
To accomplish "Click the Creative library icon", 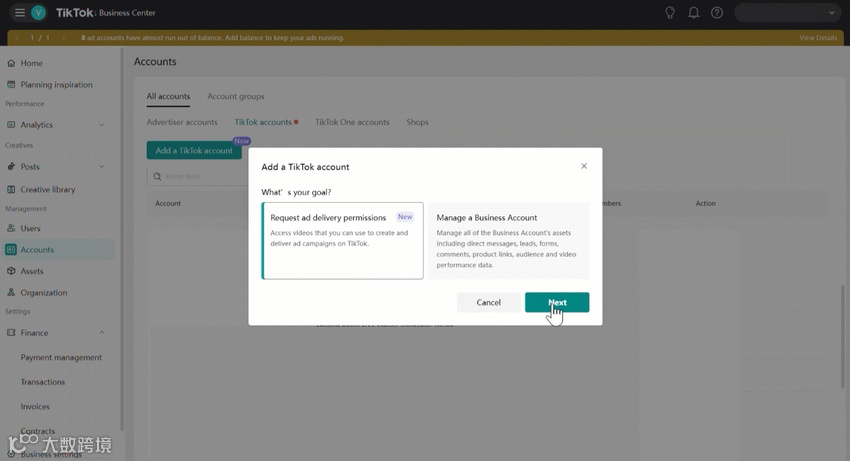I will (x=11, y=189).
